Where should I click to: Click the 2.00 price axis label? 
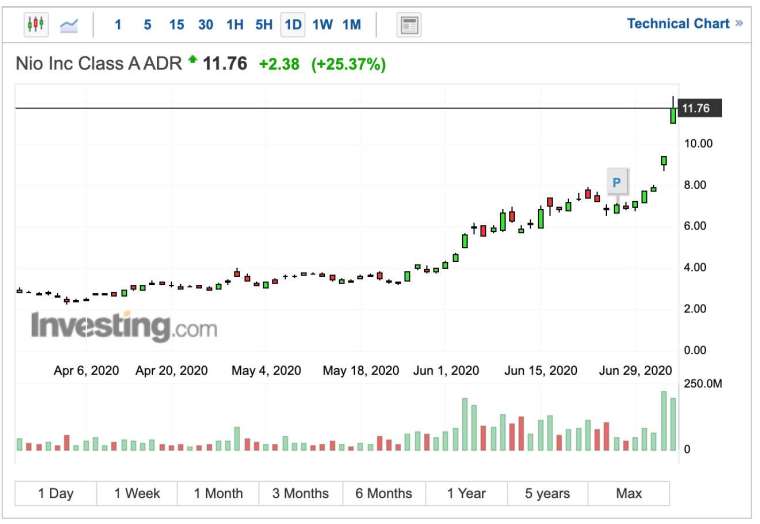click(695, 309)
